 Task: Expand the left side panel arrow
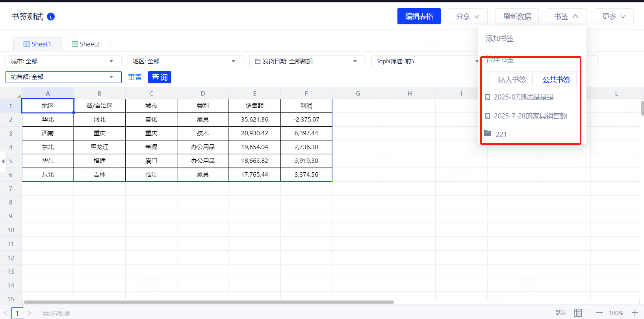click(x=3, y=161)
